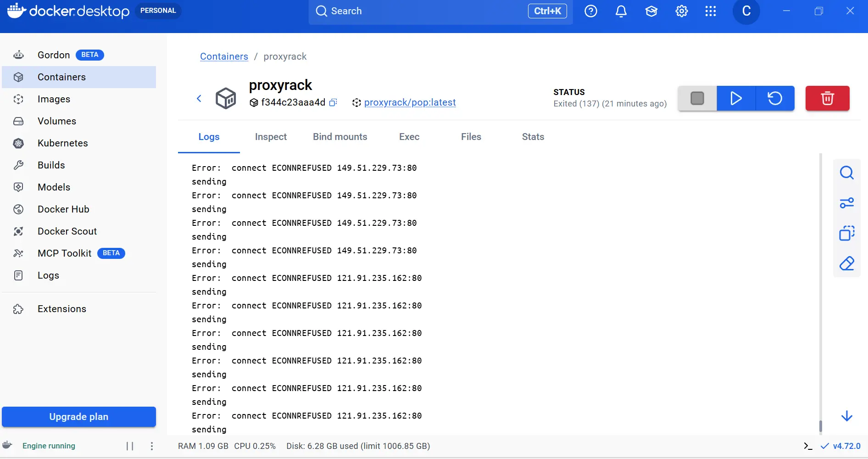Switch to the Bind mounts tab
Viewport: 868px width, 459px height.
[x=340, y=137]
